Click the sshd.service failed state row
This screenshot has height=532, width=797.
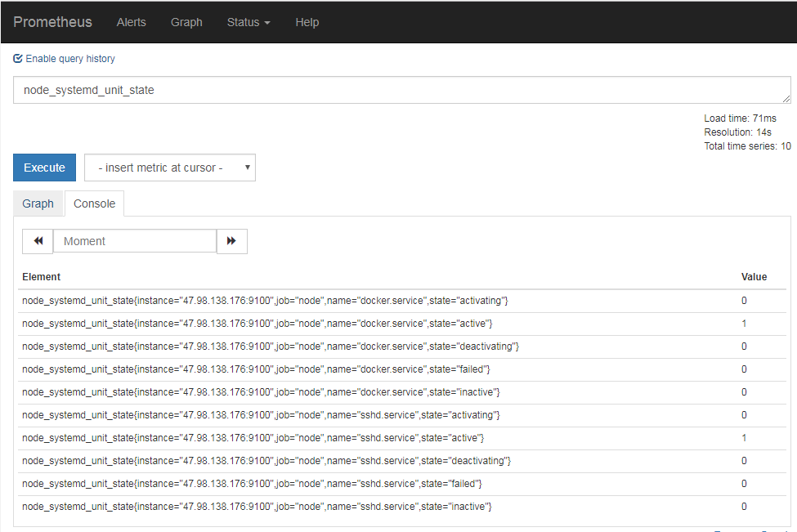coord(252,484)
